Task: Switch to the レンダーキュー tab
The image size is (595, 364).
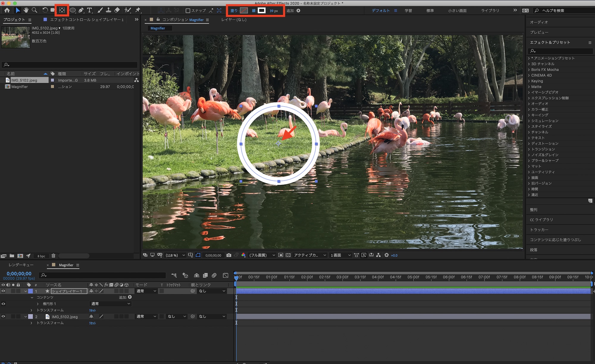Action: click(x=21, y=265)
